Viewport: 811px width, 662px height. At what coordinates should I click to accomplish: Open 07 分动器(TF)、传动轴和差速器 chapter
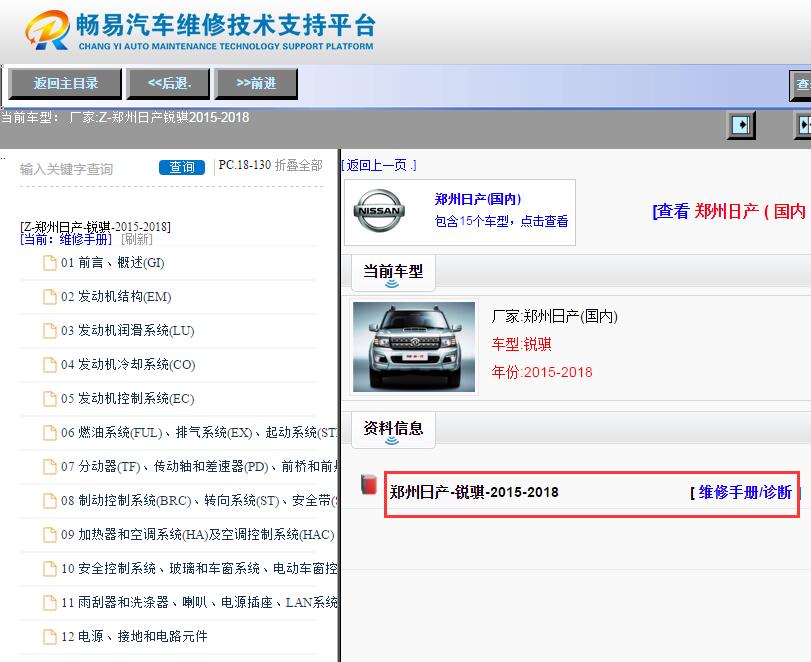point(199,467)
